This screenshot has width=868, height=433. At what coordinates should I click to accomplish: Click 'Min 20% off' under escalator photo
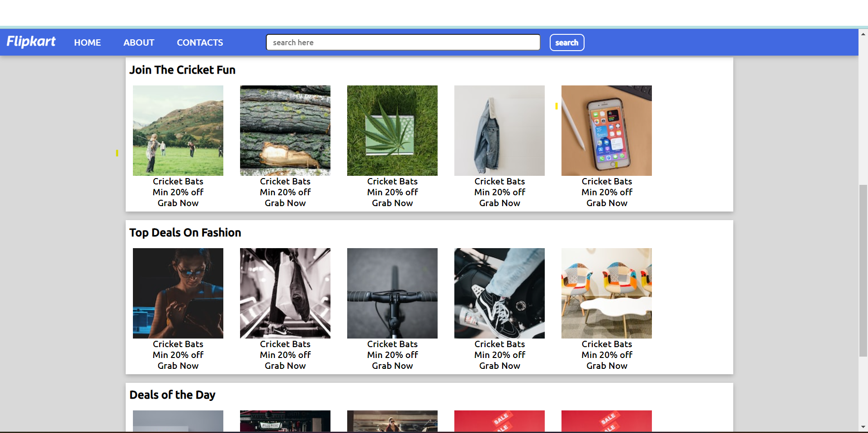point(285,355)
